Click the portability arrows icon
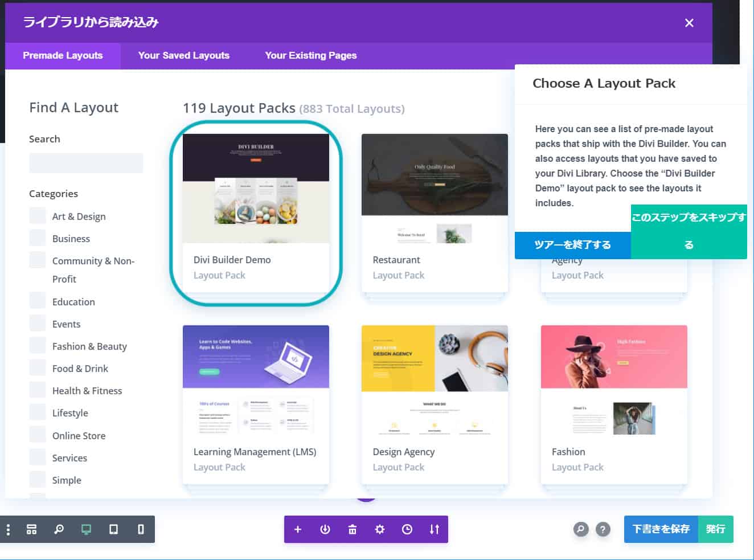 click(435, 529)
